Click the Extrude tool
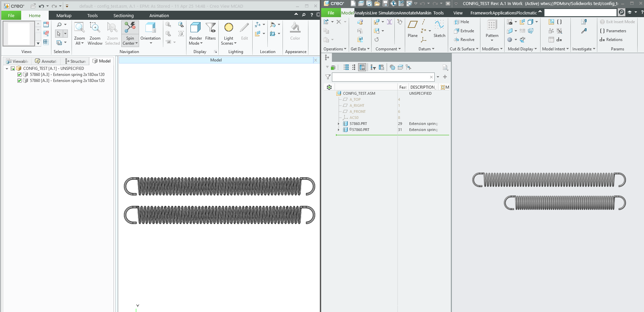This screenshot has height=312, width=644. tap(464, 31)
